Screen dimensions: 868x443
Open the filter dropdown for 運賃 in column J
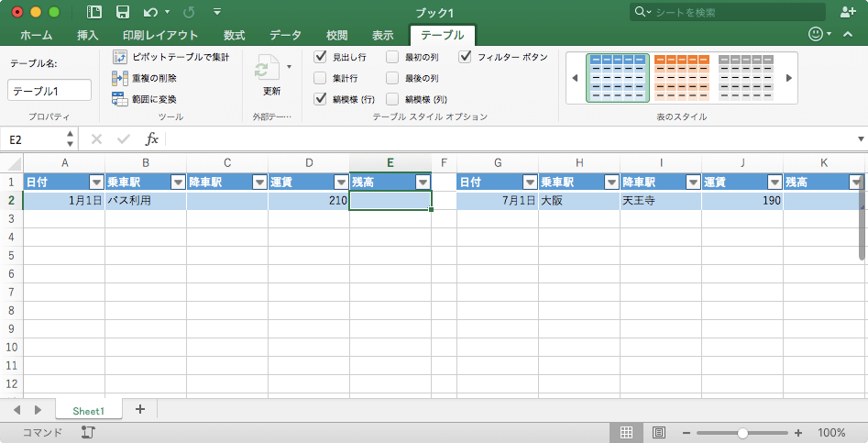click(775, 183)
